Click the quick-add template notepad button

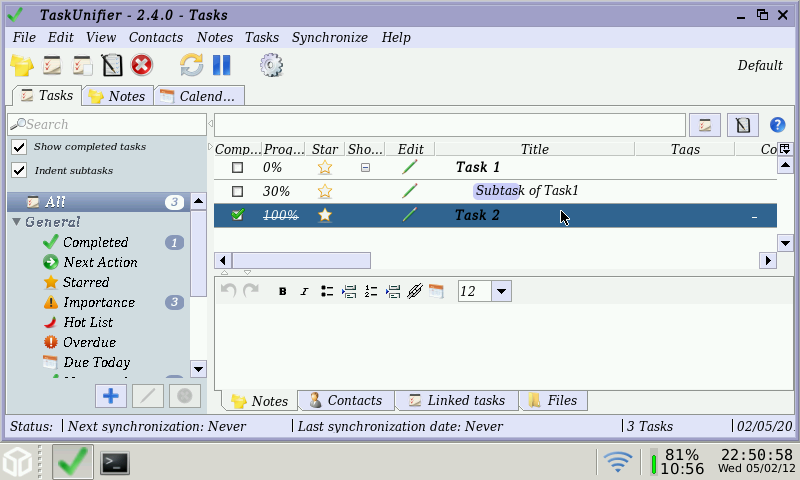(742, 125)
